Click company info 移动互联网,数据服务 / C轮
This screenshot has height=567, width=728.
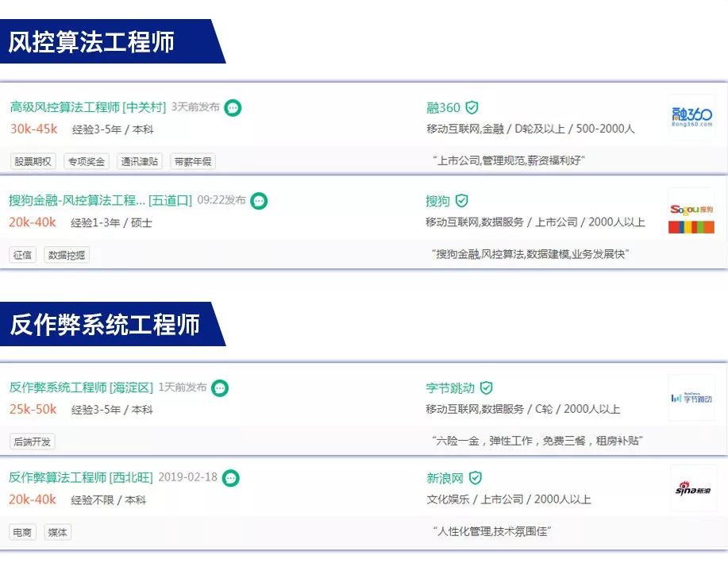(x=523, y=409)
